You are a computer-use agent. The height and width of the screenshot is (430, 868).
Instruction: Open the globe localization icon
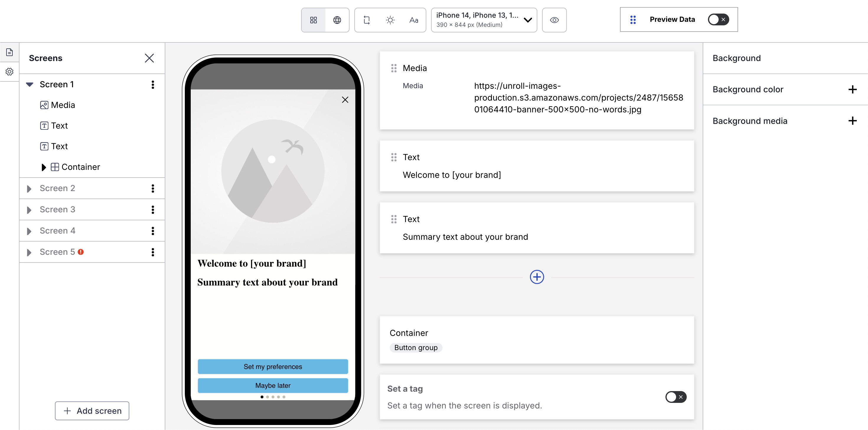pos(337,20)
